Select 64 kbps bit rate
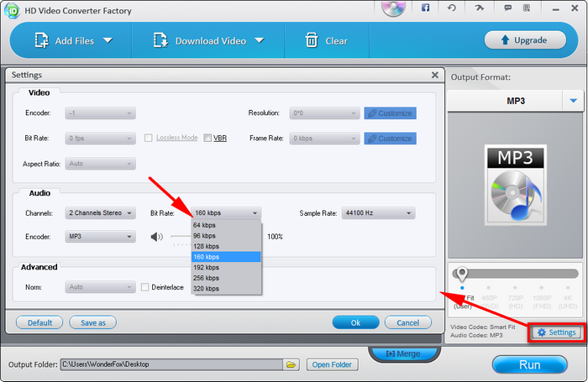Image resolution: width=588 pixels, height=382 pixels. pyautogui.click(x=226, y=225)
